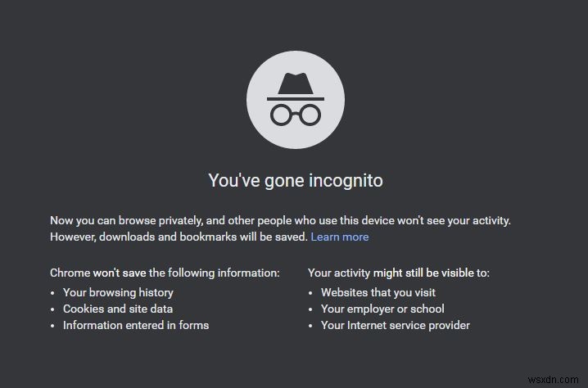Click "Information entered in forms" entry

[136, 325]
